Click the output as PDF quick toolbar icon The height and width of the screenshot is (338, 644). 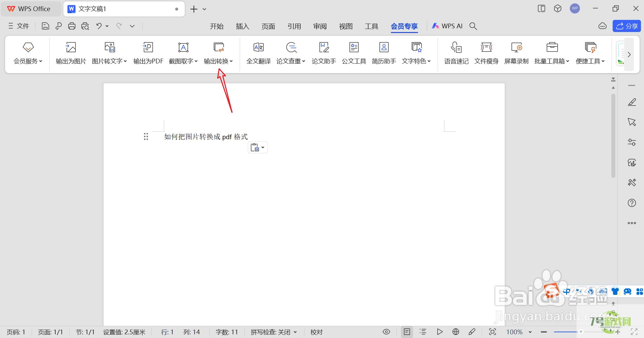[x=59, y=26]
